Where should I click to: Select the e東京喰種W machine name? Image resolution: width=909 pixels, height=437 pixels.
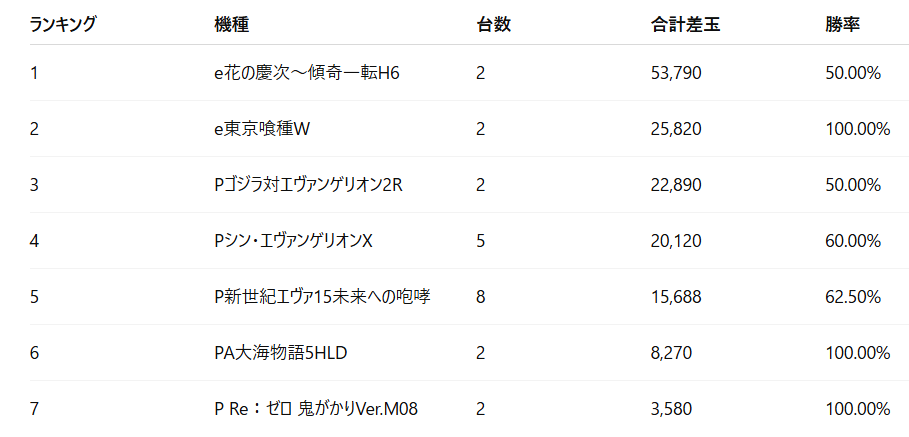click(264, 129)
